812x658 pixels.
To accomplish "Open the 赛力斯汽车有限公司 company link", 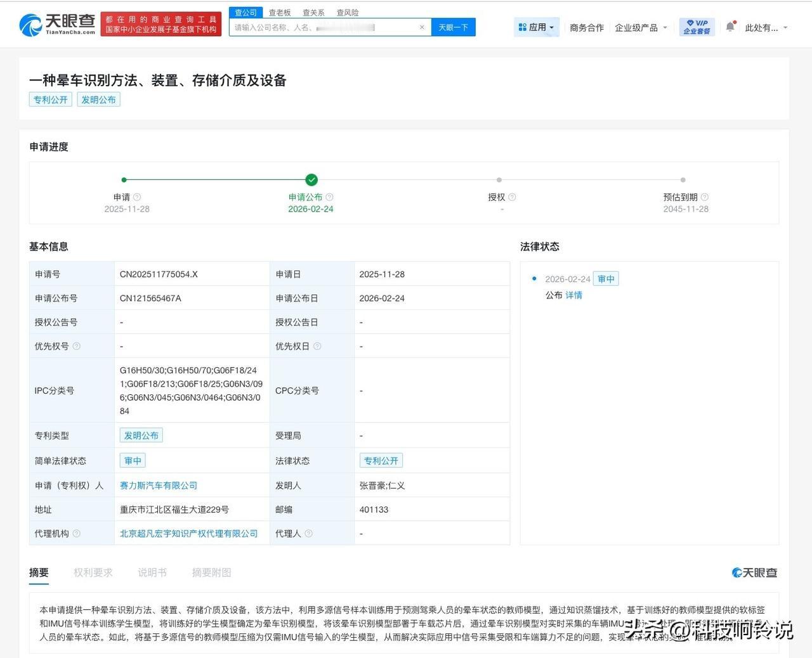I will point(159,485).
